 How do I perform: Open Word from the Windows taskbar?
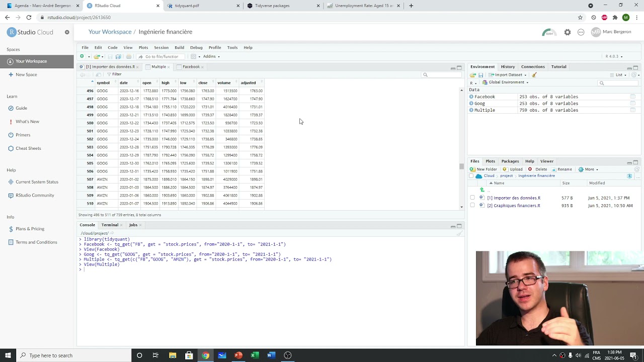point(271,355)
